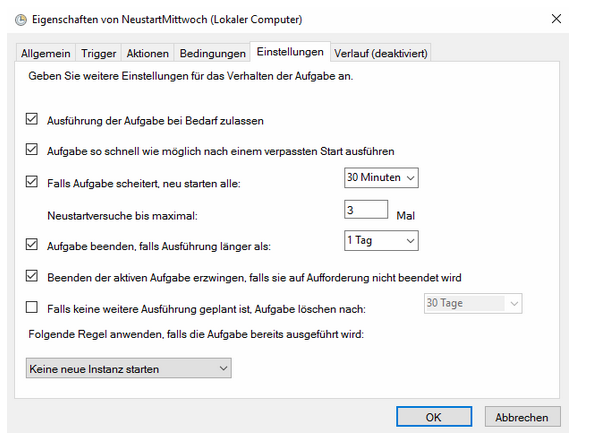Click the task scheduler clock icon in title bar
Screen dimensions: 595x448
(21, 20)
